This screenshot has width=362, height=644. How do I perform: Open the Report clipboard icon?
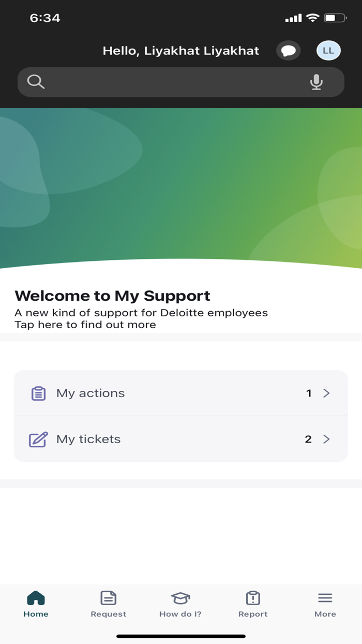tap(252, 597)
